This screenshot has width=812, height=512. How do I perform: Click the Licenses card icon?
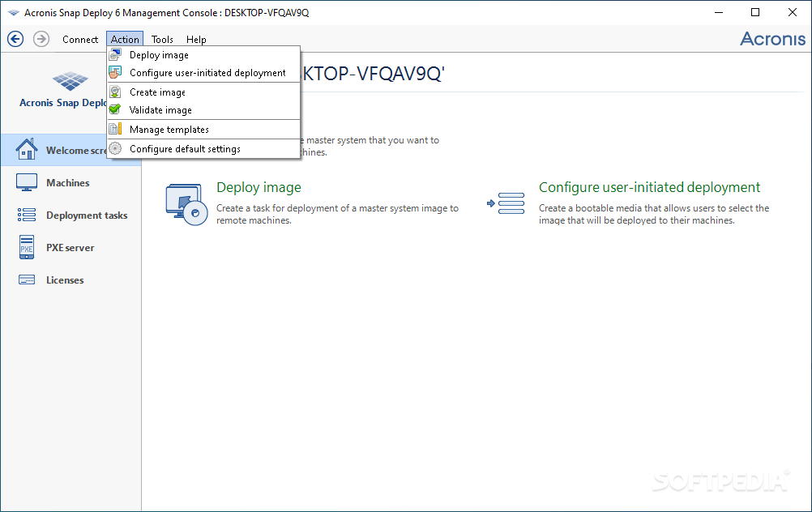coord(27,279)
